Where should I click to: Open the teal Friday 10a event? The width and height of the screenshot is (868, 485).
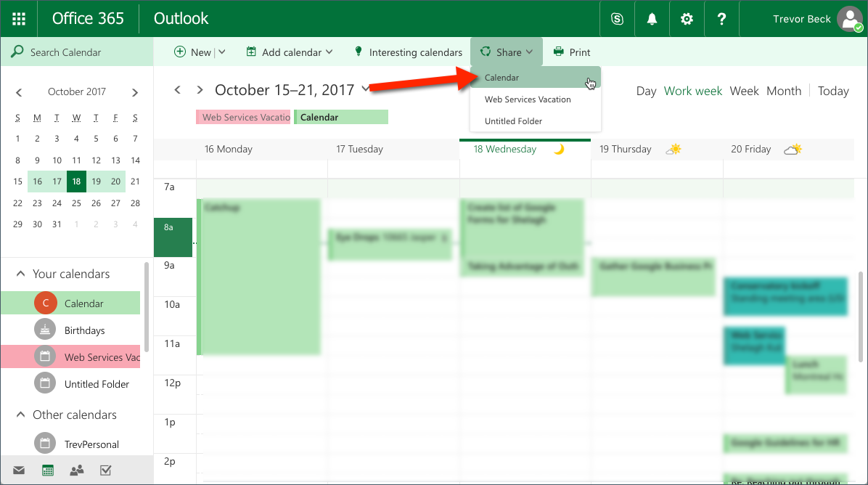[785, 297]
